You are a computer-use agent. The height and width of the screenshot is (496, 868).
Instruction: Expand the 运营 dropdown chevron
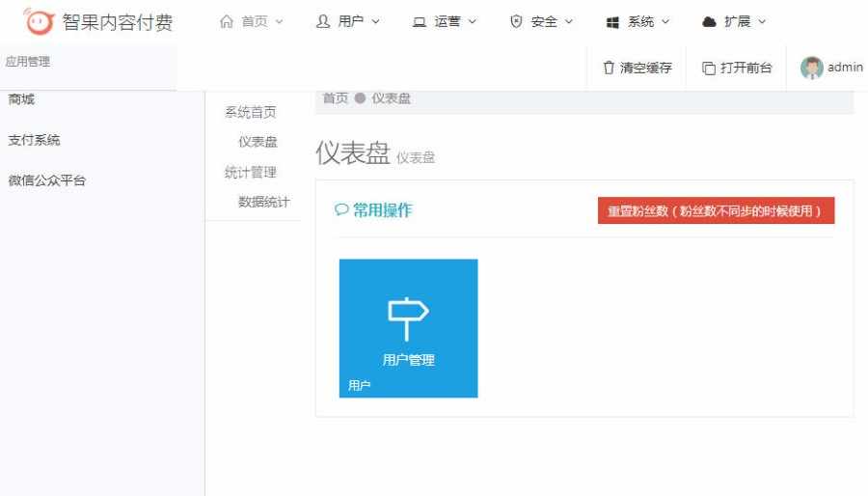tap(473, 21)
